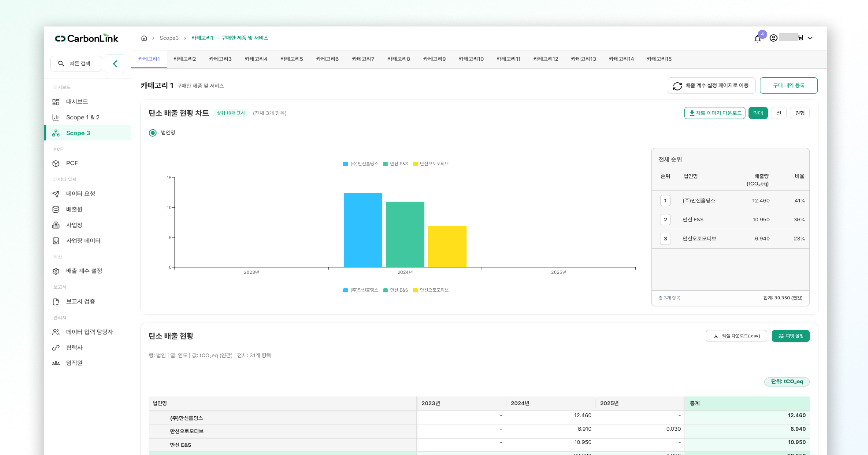Click the 합계: 30.350 (연간) total

(x=783, y=298)
